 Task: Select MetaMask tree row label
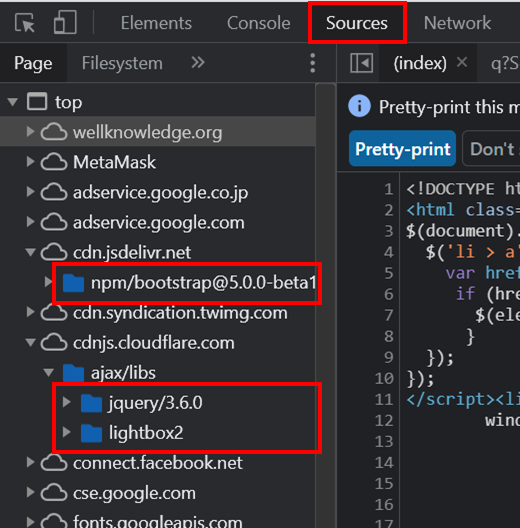[115, 162]
